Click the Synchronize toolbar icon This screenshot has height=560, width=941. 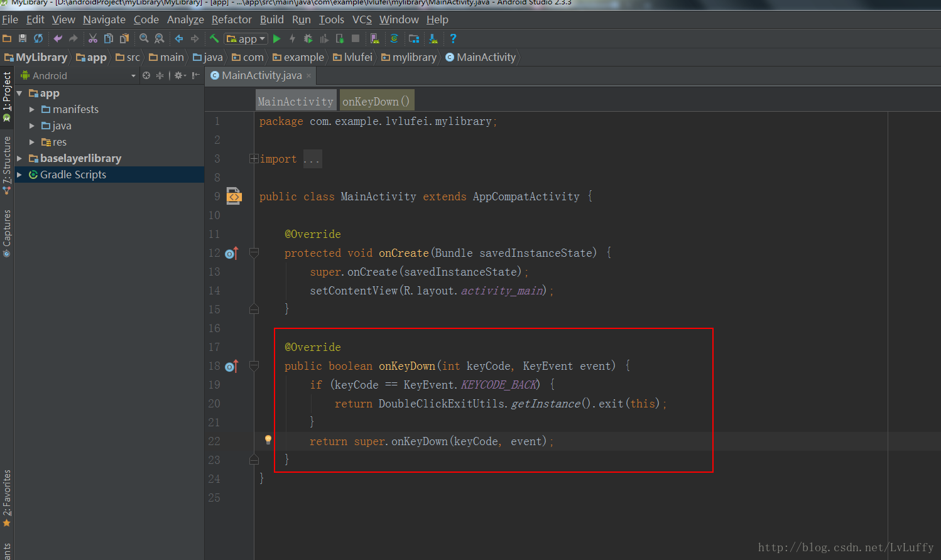(38, 38)
